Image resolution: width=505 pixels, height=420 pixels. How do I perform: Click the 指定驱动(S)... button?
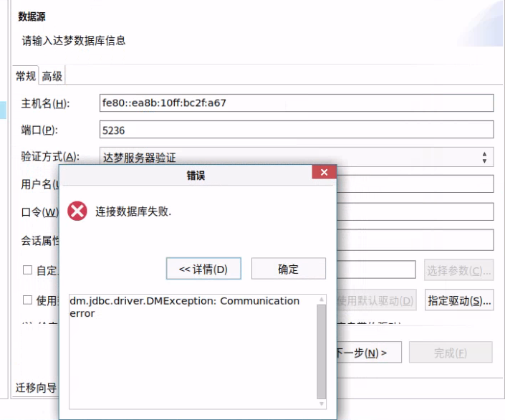(458, 300)
